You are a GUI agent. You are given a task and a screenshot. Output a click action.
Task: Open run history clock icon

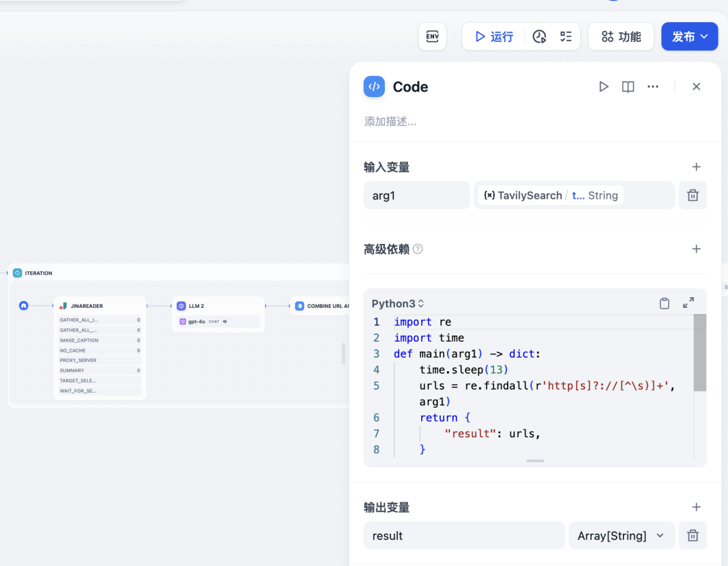[539, 36]
